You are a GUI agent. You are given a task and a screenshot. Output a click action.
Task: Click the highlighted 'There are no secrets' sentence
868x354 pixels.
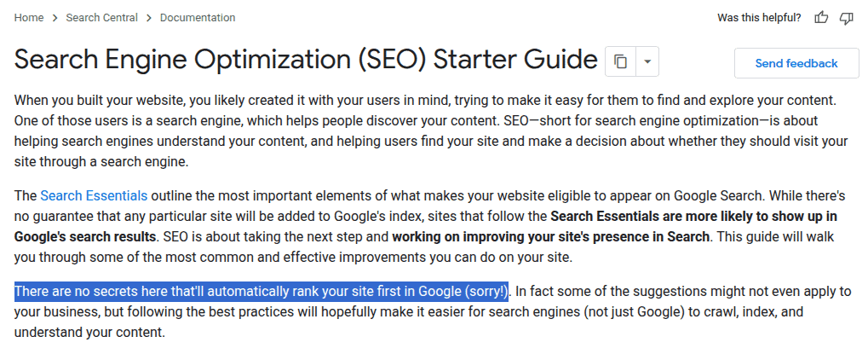(262, 292)
